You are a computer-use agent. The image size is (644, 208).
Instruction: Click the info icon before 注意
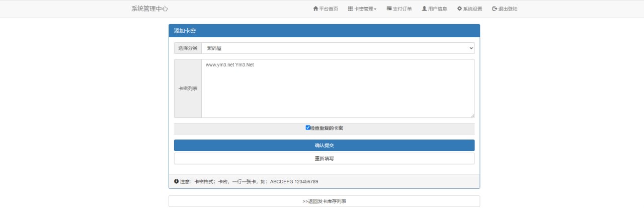pos(176,181)
